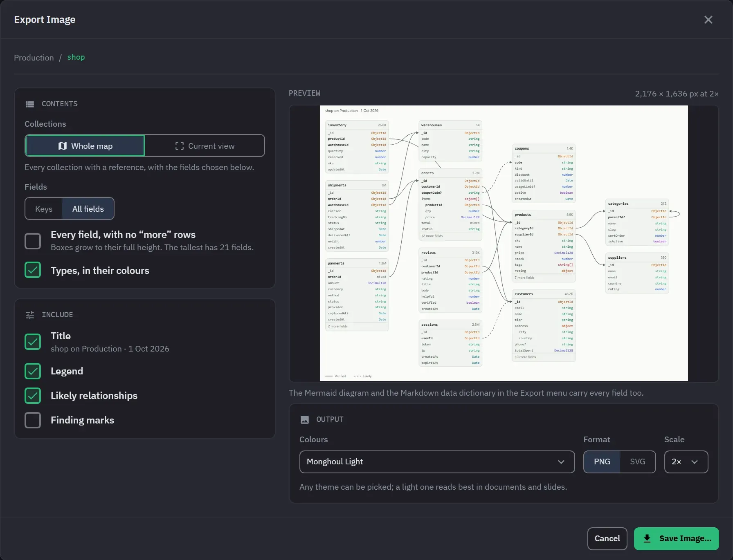Screen dimensions: 733x560
Task: Close the Export Image dialog
Action: [708, 20]
